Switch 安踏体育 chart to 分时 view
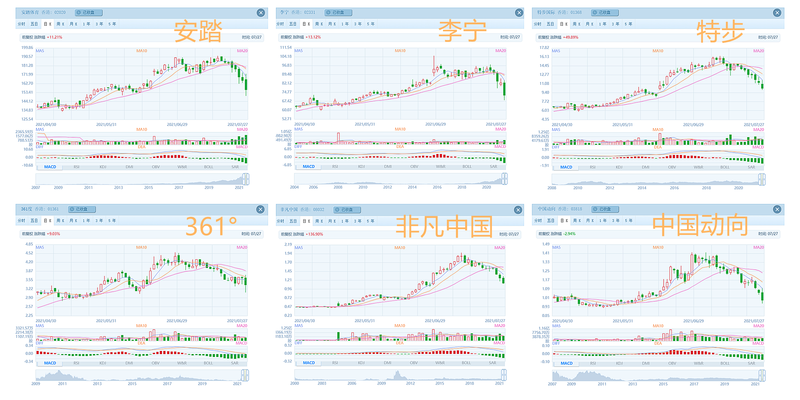This screenshot has height=400, width=800. pos(21,23)
